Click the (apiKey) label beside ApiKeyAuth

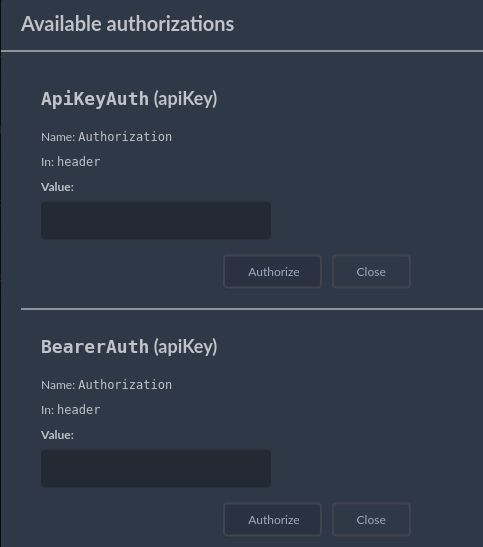pos(185,99)
